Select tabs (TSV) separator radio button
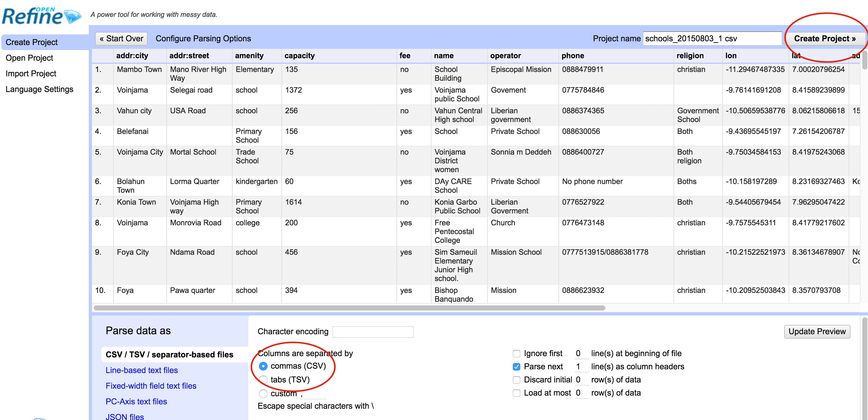This screenshot has width=868, height=420. coord(263,380)
